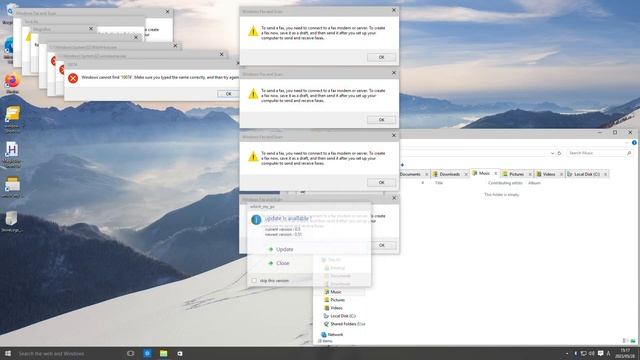
Task: Close the Pictures tab with its x
Action: coord(530,174)
